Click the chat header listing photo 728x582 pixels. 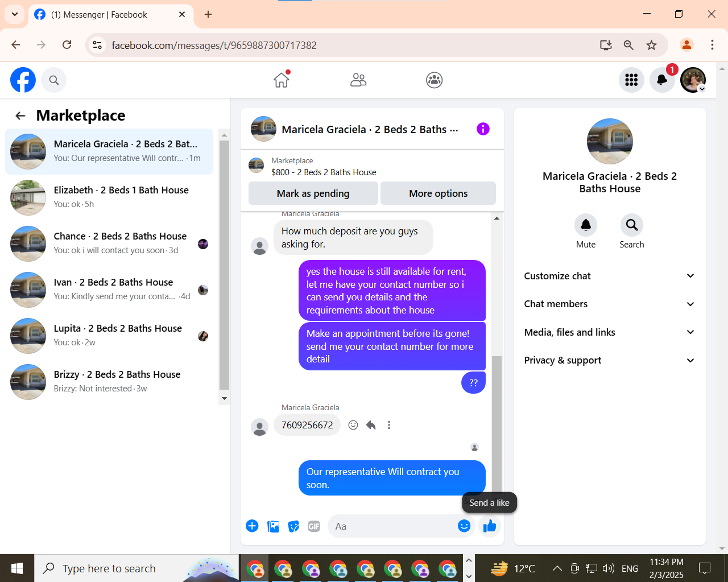pos(263,129)
